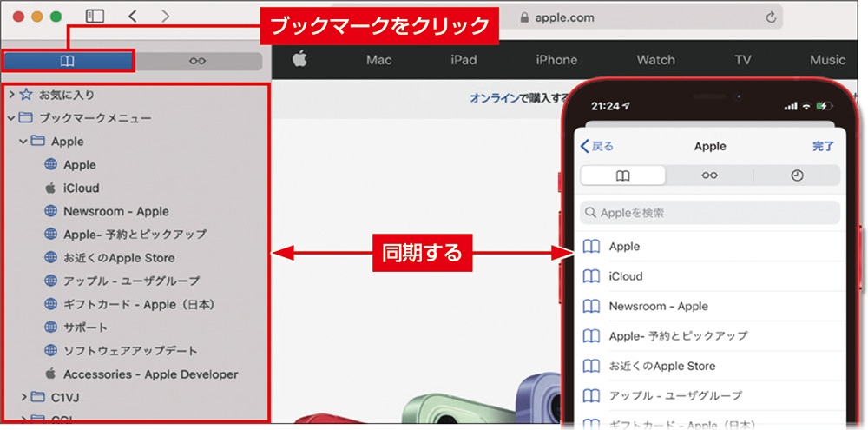Tap the Appleを検索 search field
Viewport: 868px width, 430px height.
710,213
